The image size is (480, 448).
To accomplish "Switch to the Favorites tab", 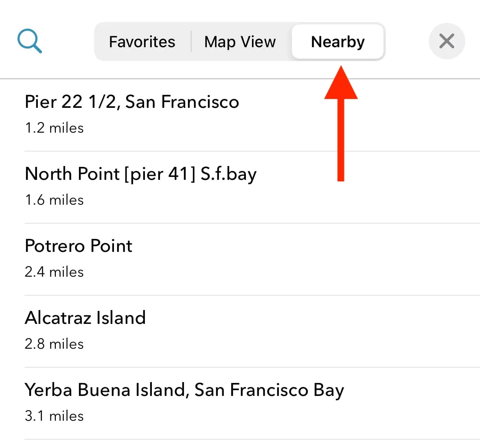I will pyautogui.click(x=142, y=42).
